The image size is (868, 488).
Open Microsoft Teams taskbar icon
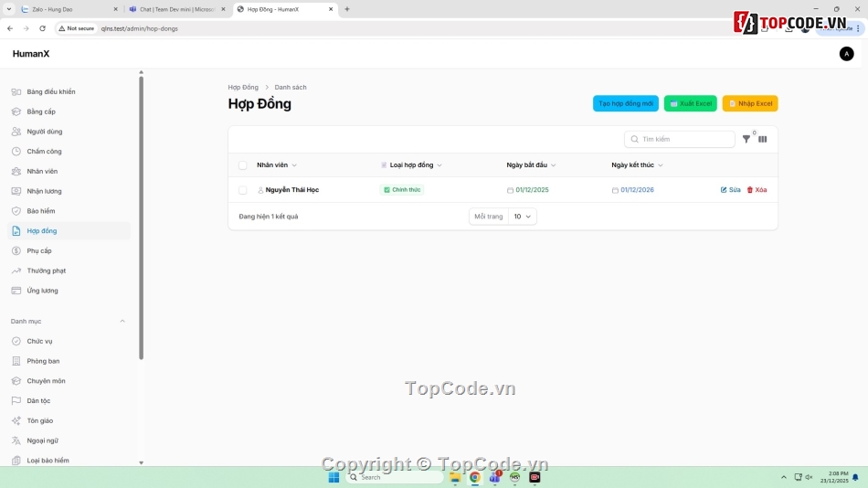(x=494, y=477)
